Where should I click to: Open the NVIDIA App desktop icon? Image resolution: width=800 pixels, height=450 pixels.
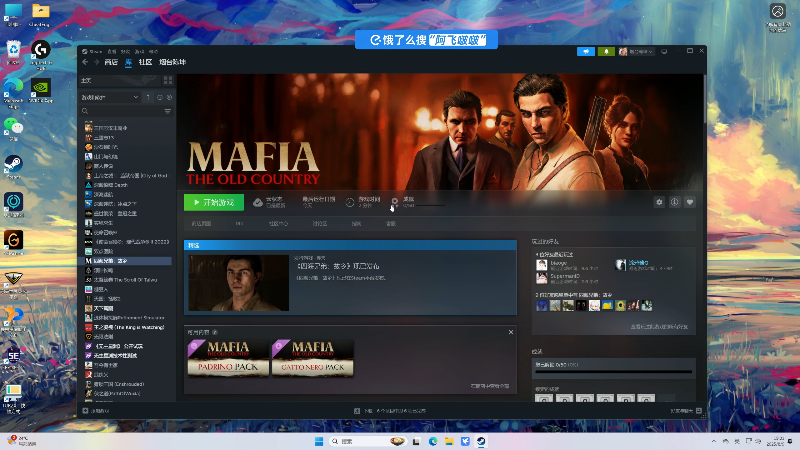[40, 91]
